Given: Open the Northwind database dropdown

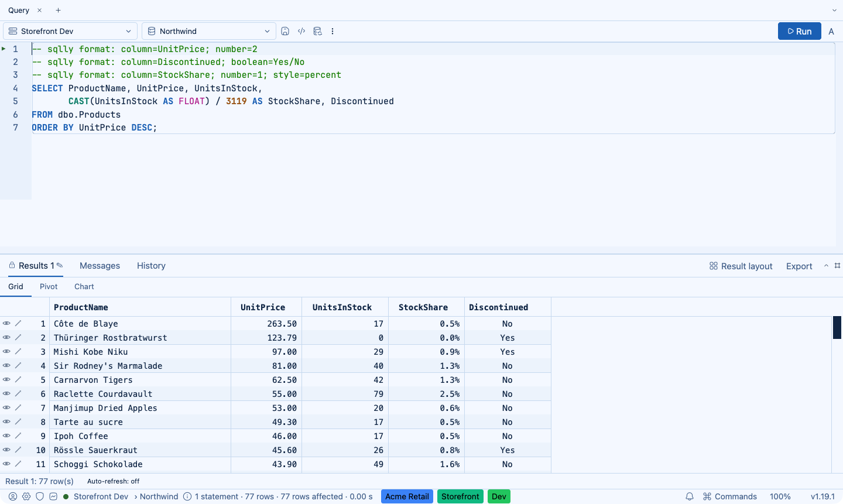Looking at the screenshot, I should click(x=209, y=31).
